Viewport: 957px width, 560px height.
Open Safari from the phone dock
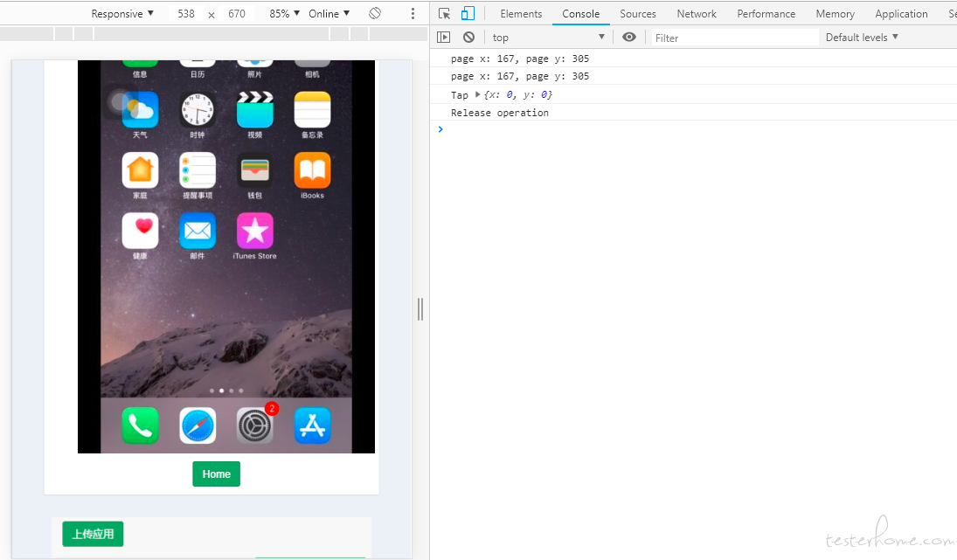coord(198,425)
